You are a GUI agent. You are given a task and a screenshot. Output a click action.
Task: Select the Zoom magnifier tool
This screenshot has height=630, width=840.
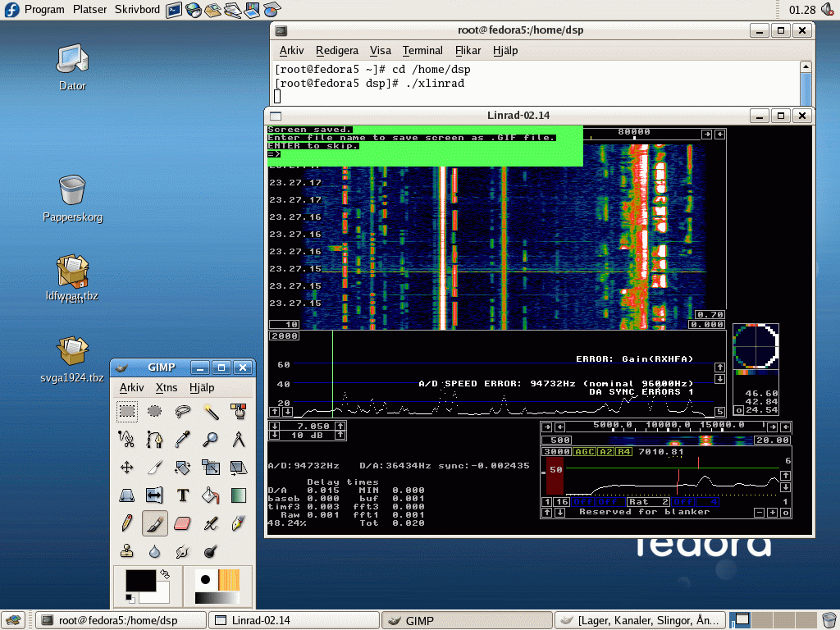tap(211, 440)
